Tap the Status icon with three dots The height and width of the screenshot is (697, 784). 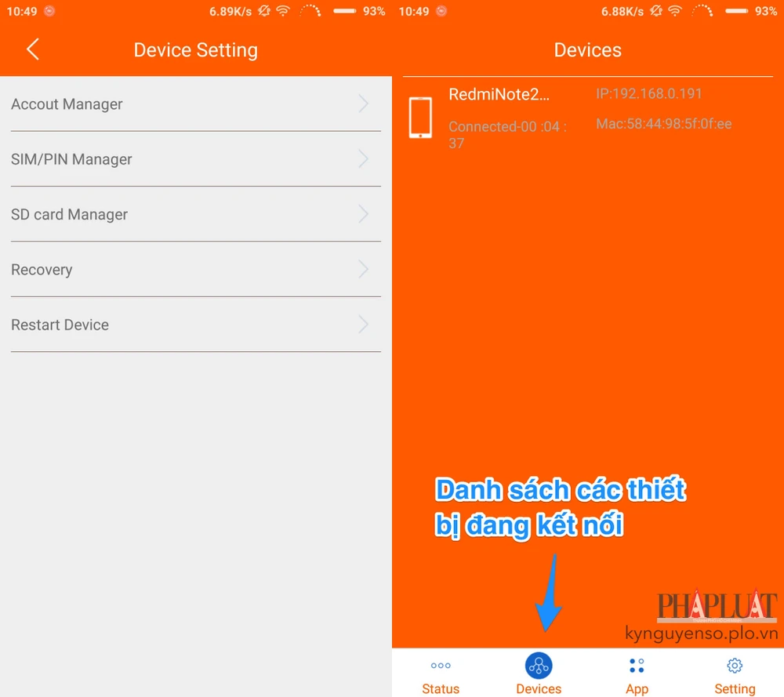[x=441, y=666]
